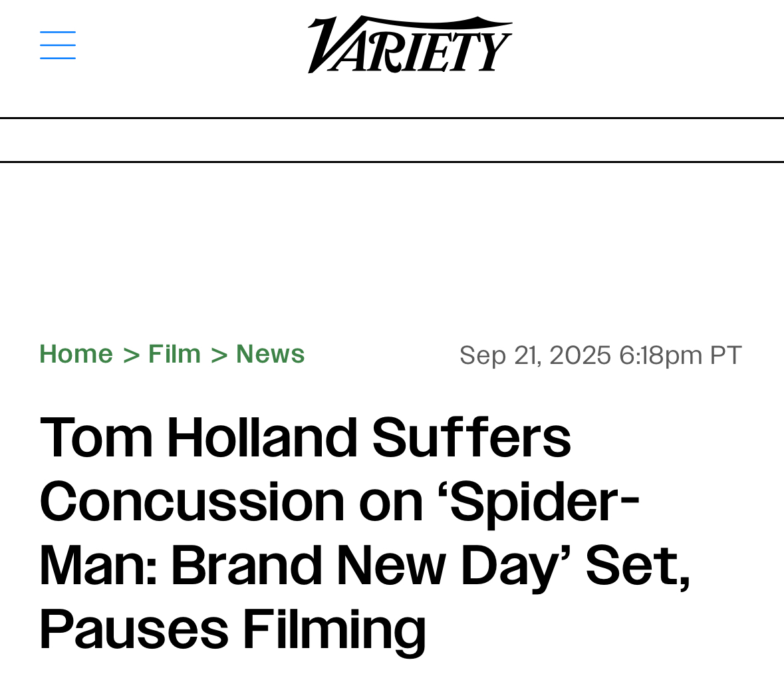Click "Pauses Filming" in the headline
The image size is (784, 682).
(x=233, y=629)
